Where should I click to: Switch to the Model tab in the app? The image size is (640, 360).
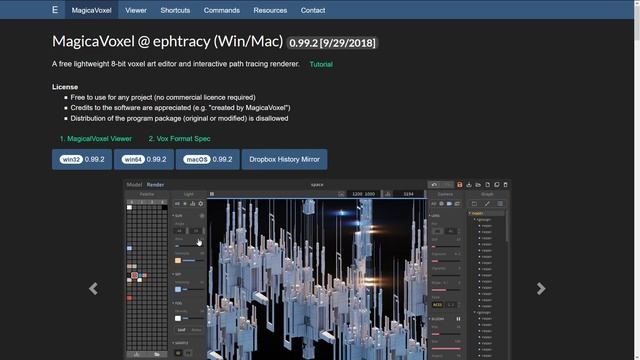pyautogui.click(x=134, y=184)
